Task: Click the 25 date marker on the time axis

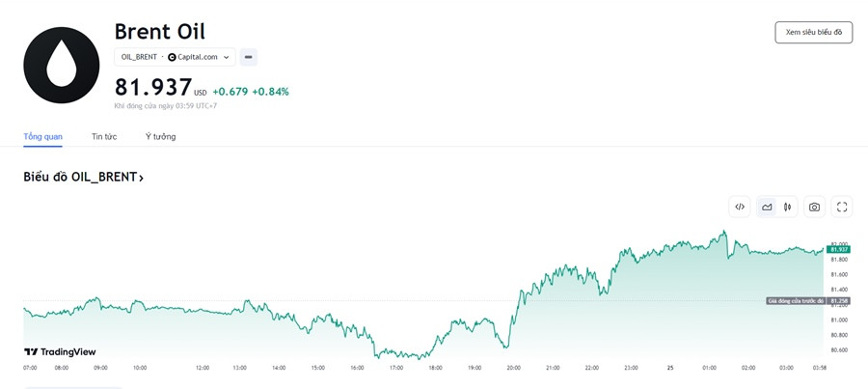Action: click(x=670, y=368)
